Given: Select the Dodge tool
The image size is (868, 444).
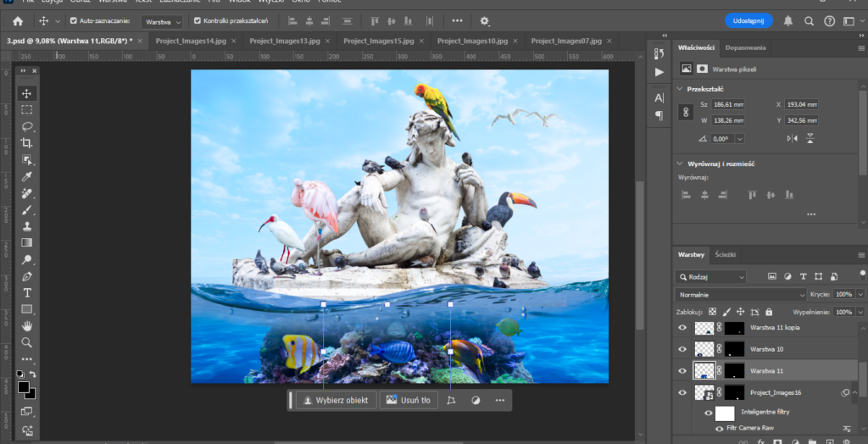Looking at the screenshot, I should pyautogui.click(x=26, y=259).
